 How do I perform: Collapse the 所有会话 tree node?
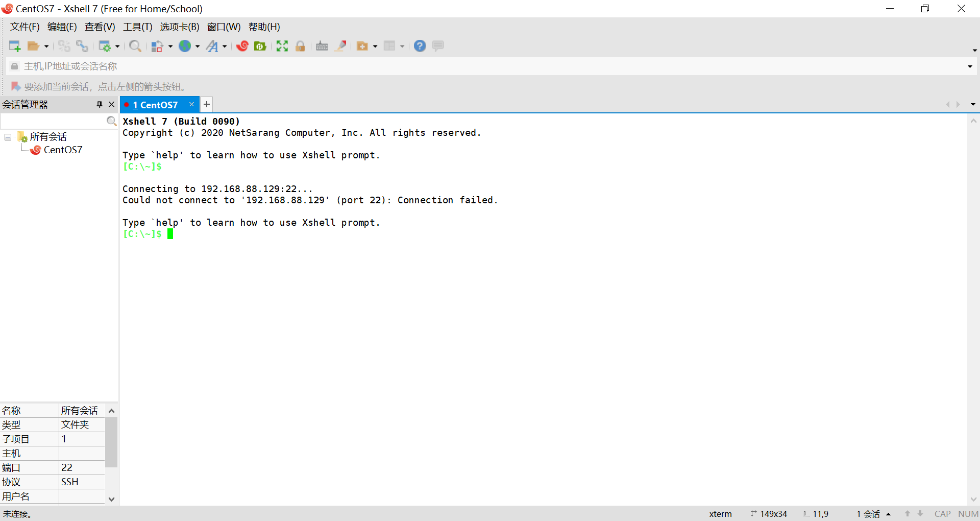[x=8, y=137]
